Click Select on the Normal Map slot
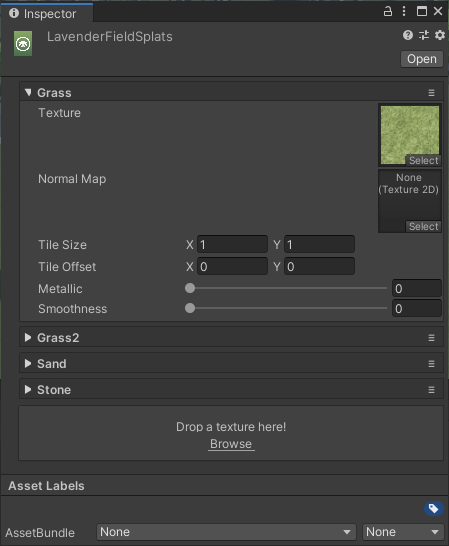The image size is (449, 546). click(423, 227)
